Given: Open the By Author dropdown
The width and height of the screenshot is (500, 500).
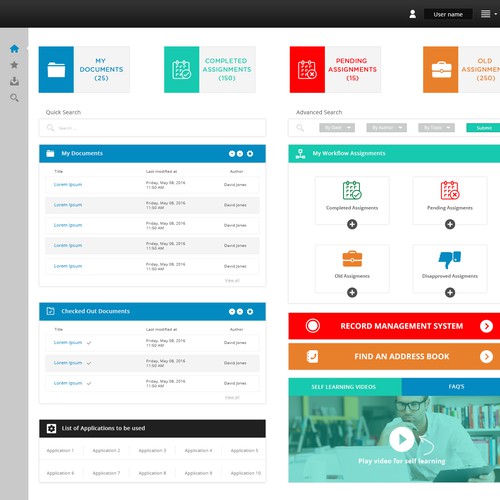Looking at the screenshot, I should point(387,128).
